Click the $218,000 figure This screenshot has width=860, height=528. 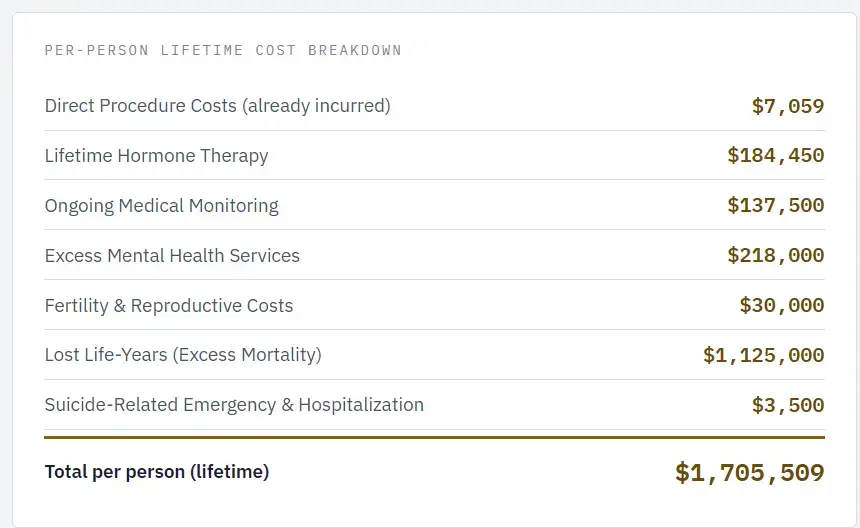(775, 256)
